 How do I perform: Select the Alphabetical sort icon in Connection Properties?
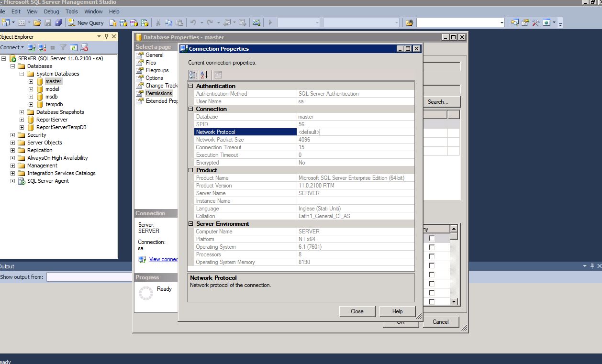[x=204, y=75]
